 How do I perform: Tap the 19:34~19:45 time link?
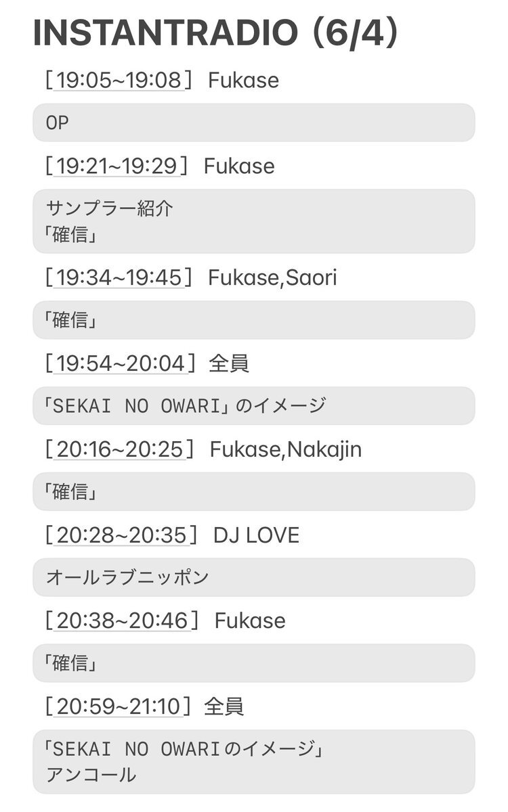[x=119, y=277]
